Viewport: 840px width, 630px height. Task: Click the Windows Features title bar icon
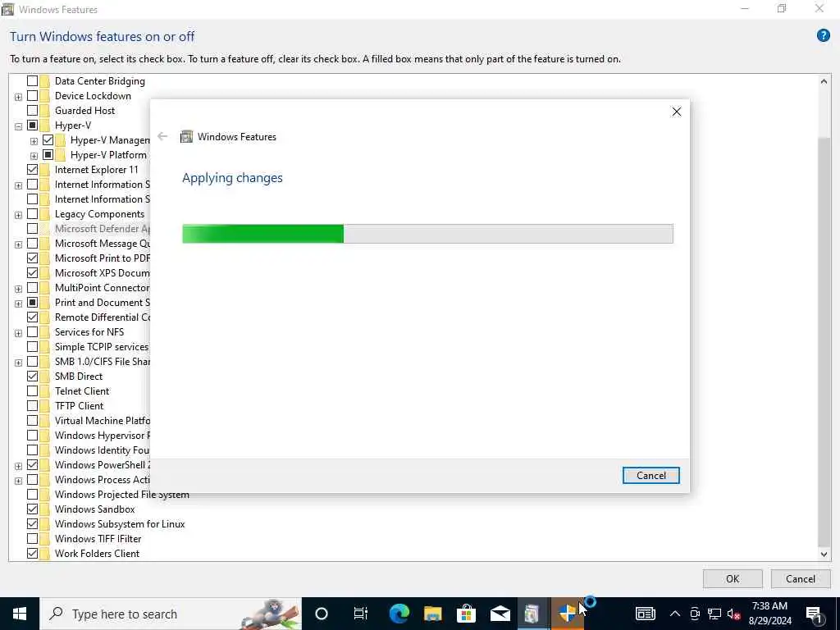(7, 9)
